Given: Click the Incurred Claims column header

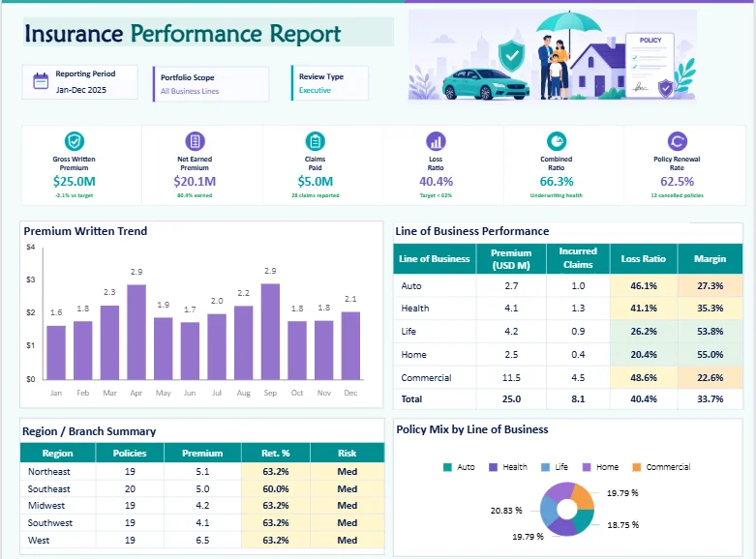Looking at the screenshot, I should pos(578,259).
